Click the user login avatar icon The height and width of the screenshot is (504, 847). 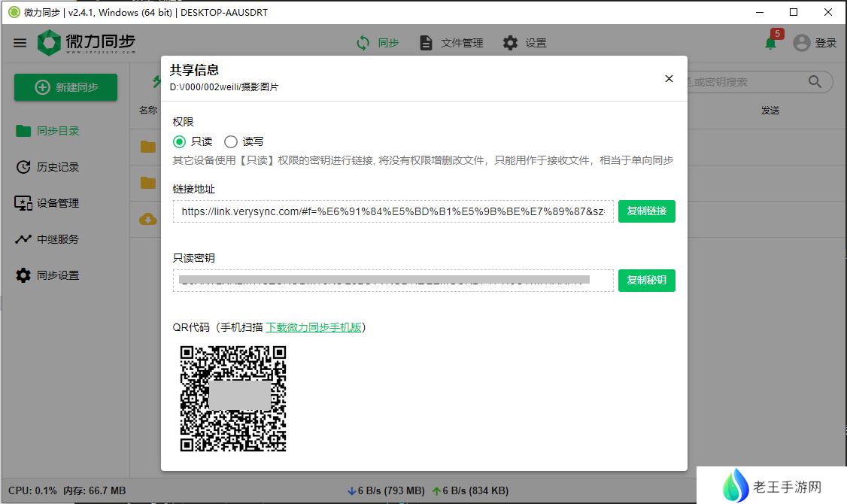(802, 43)
